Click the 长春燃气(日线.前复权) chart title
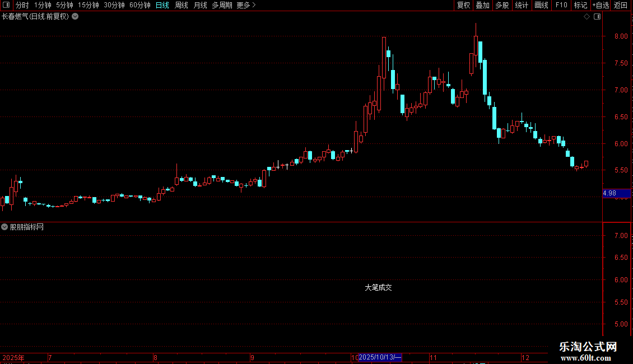This screenshot has height=364, width=633. 35,17
